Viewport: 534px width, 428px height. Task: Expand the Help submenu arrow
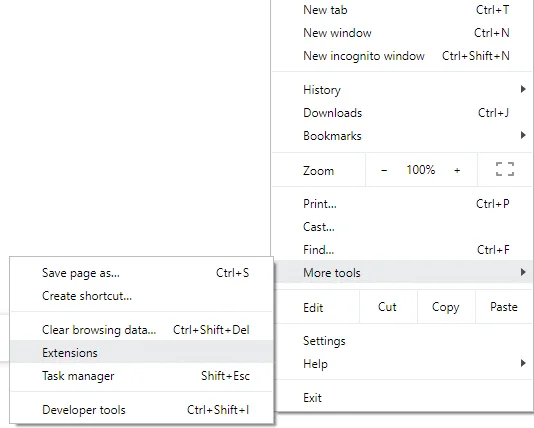tap(523, 363)
